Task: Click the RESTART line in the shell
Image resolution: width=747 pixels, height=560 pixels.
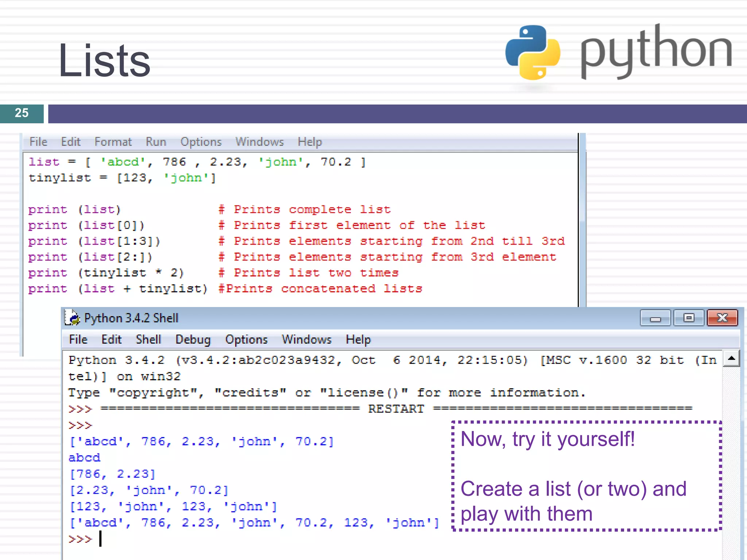Action: click(x=380, y=409)
